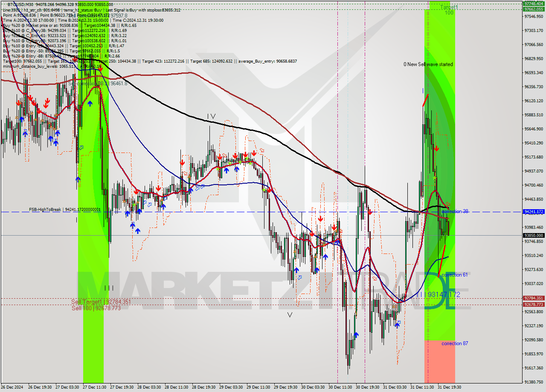Viewport: 546px width, 392px height.
Task: Click the red 92784.351 price tag
Action: [x=534, y=298]
